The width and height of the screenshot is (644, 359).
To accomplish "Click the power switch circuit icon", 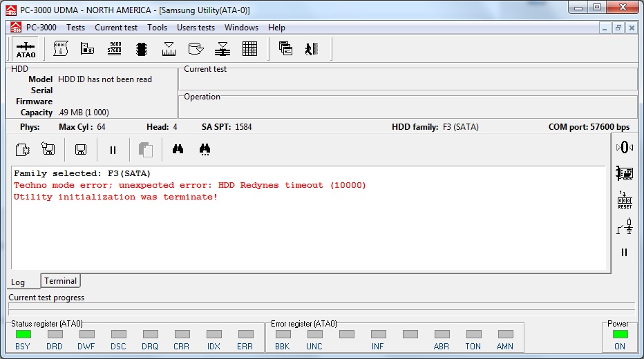I will pos(624,226).
